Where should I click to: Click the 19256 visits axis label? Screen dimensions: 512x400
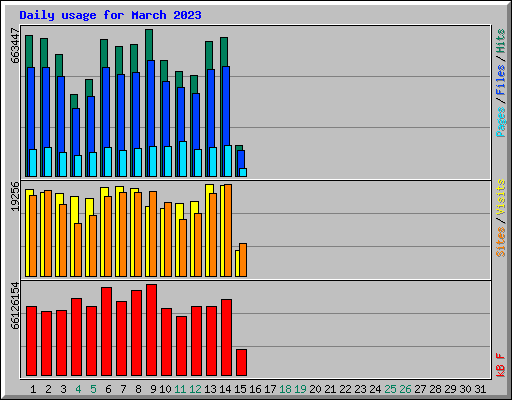tap(15, 196)
